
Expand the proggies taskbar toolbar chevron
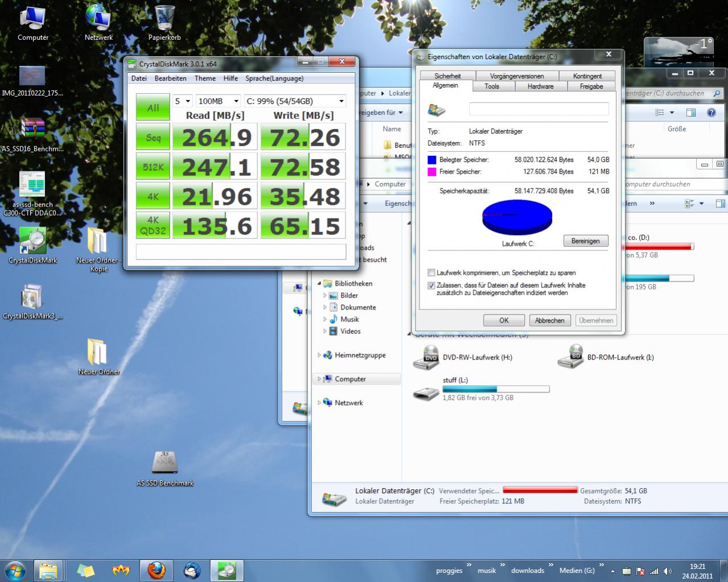[469, 565]
